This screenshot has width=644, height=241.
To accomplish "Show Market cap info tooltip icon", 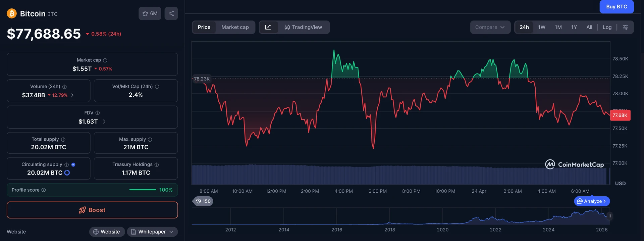I will 105,60.
